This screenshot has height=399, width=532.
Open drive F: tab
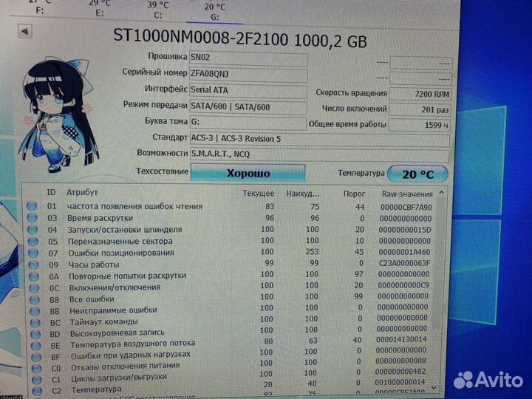[x=40, y=7]
